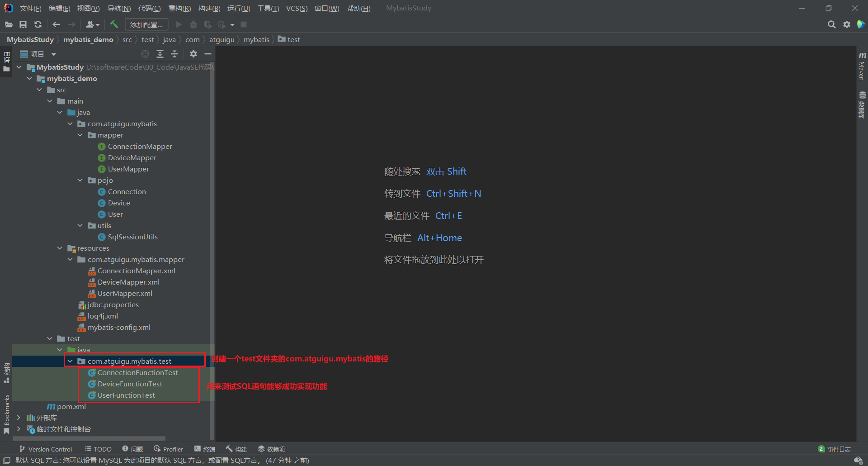
Task: Collapse the resources folder node
Action: [60, 248]
